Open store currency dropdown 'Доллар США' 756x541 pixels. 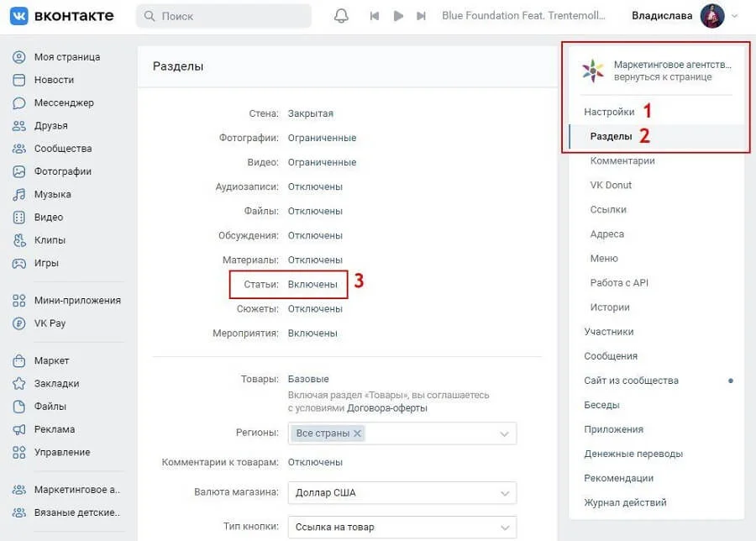402,493
